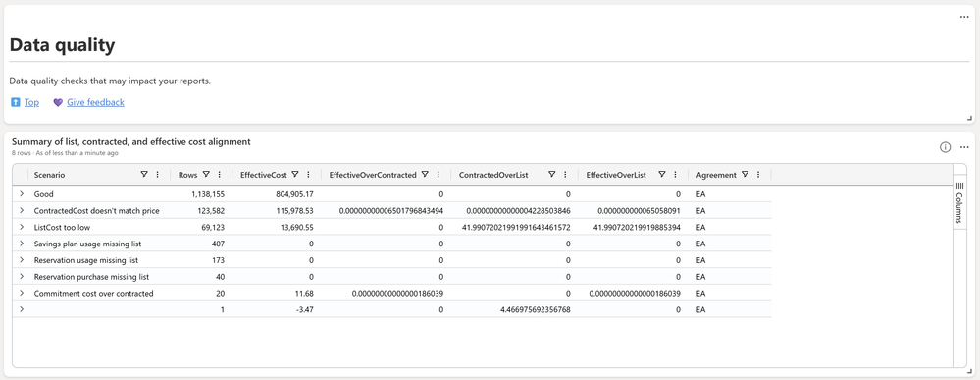Screen dimensions: 980x380
Task: Open the Give feedback link
Action: [95, 103]
